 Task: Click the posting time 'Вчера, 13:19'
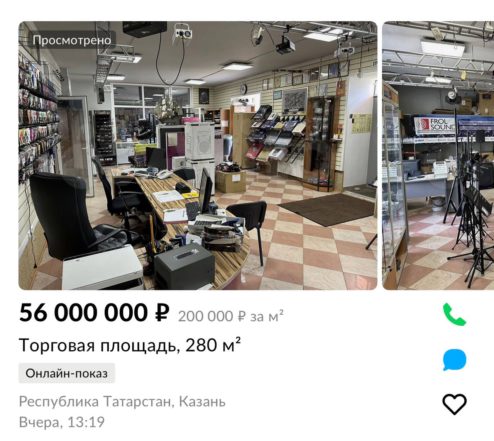(62, 422)
